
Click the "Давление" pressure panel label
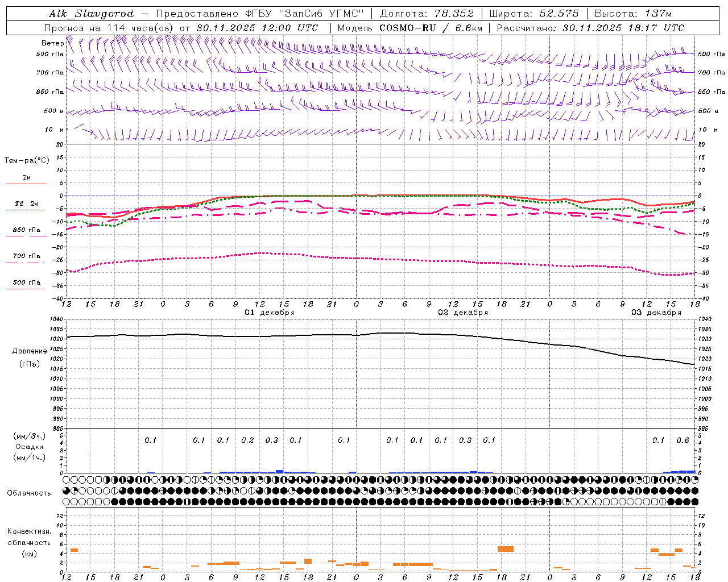(30, 351)
